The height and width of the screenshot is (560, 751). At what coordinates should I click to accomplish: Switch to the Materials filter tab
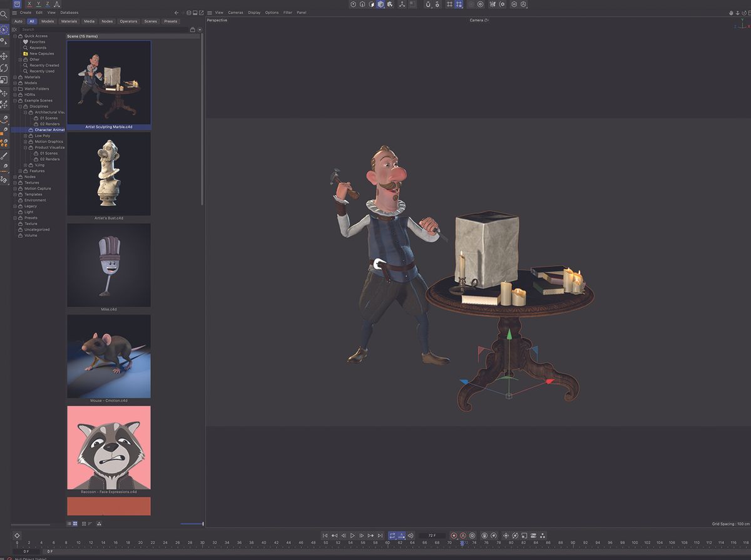pyautogui.click(x=69, y=21)
